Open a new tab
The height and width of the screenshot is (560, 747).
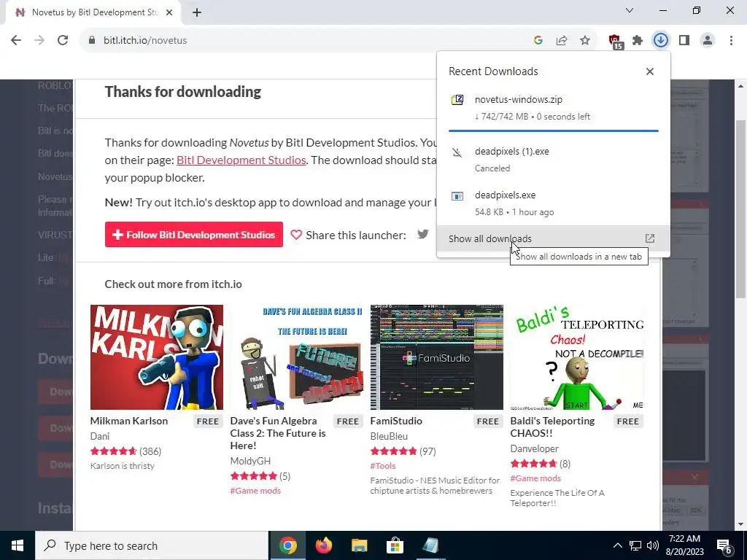(x=197, y=12)
